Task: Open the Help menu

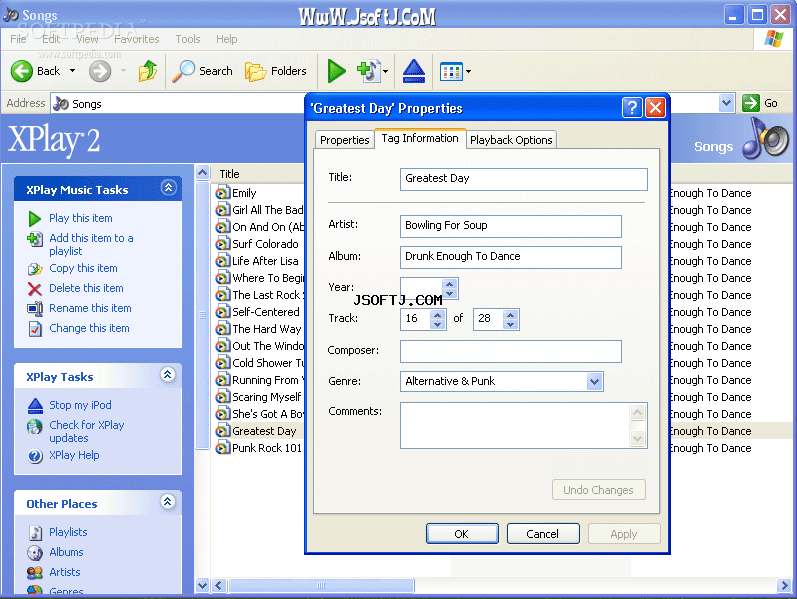Action: (x=226, y=39)
